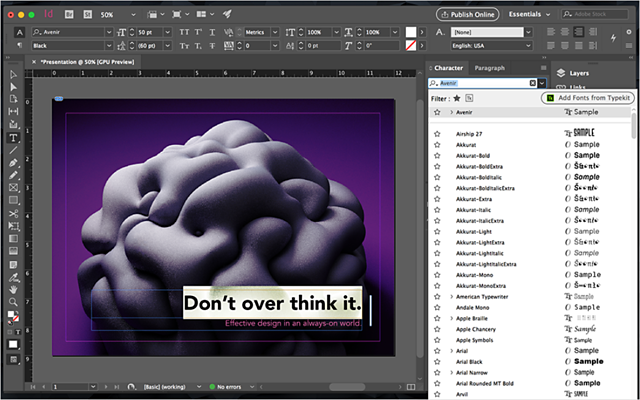Select the Selection arrow tool

tap(13, 75)
